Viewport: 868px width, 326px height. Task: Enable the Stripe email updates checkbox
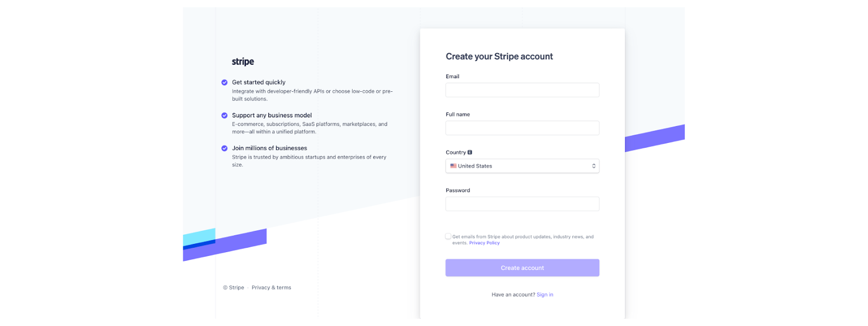(x=448, y=236)
